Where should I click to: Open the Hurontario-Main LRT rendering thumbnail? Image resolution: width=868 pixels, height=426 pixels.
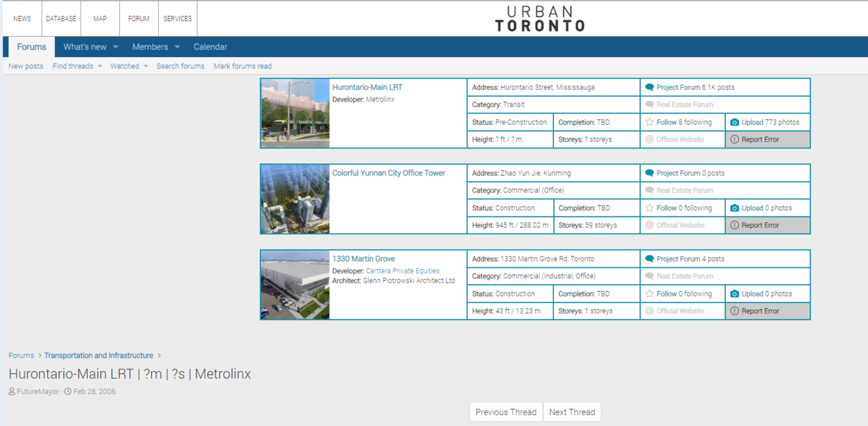tap(295, 113)
